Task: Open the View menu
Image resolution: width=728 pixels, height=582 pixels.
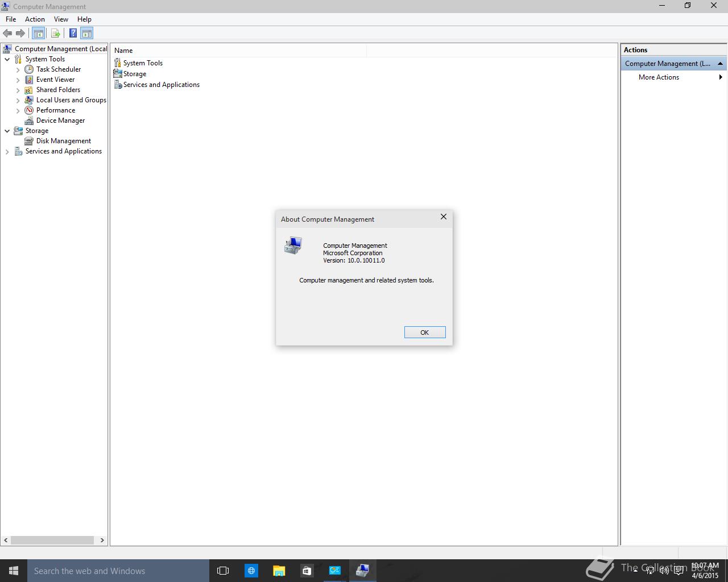Action: (61, 19)
